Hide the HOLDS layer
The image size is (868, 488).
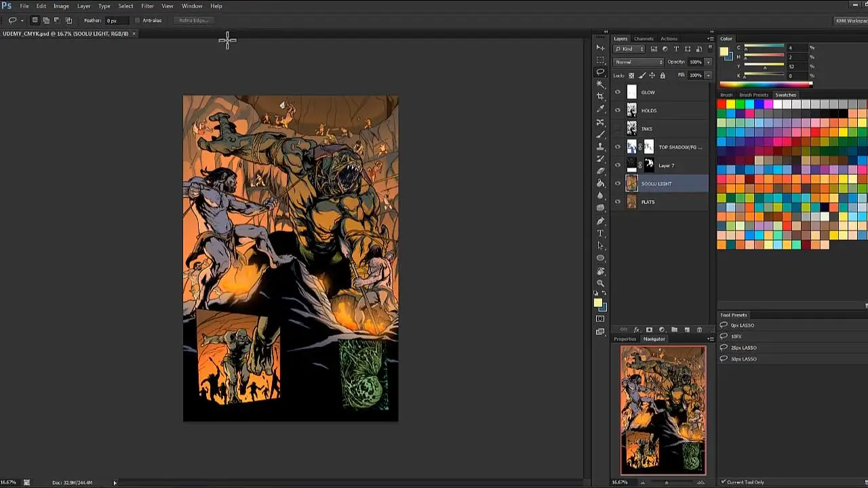(x=617, y=110)
